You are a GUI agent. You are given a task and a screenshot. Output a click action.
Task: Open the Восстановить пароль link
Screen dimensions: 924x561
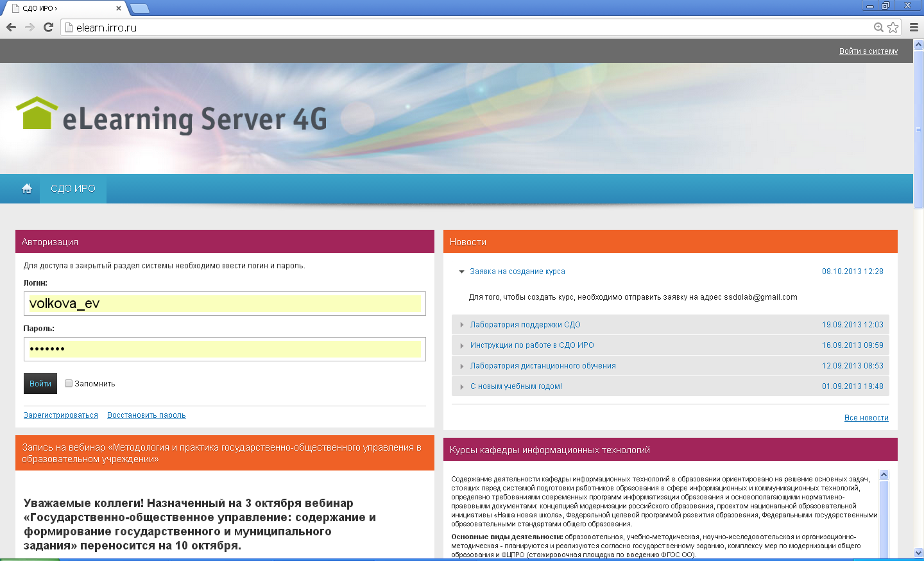[146, 415]
